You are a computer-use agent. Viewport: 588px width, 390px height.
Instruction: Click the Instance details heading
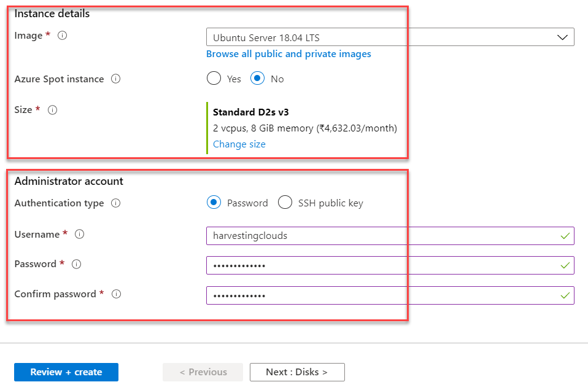pos(52,14)
